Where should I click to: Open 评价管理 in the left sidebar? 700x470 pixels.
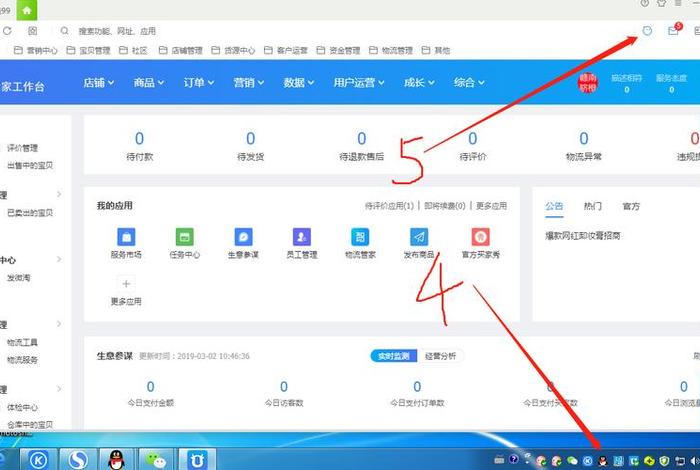22,148
